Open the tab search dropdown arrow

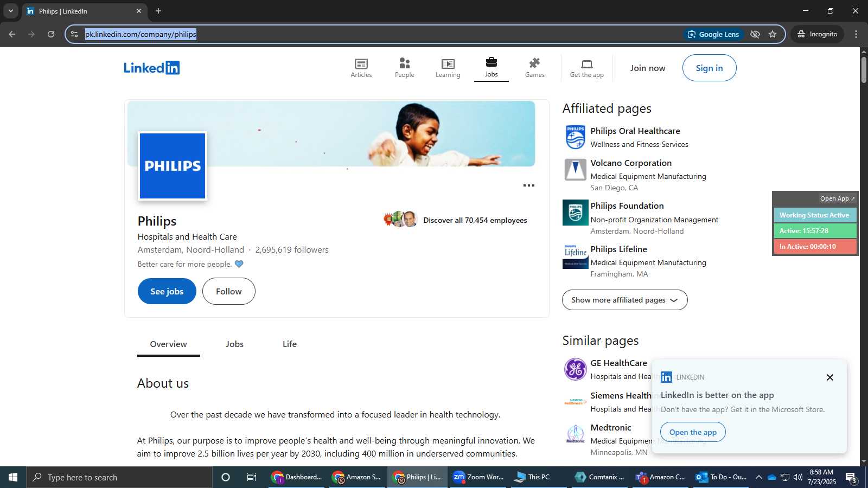pos(10,11)
